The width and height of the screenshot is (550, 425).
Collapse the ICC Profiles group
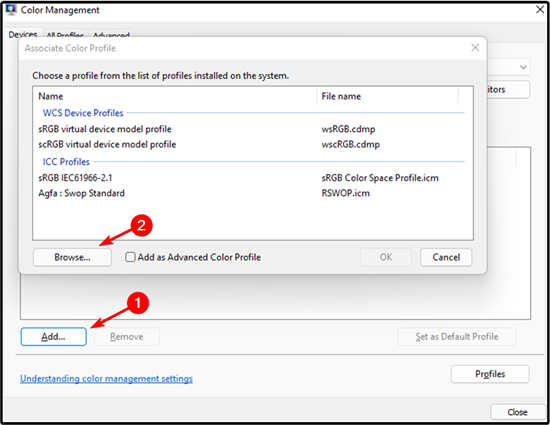point(66,162)
